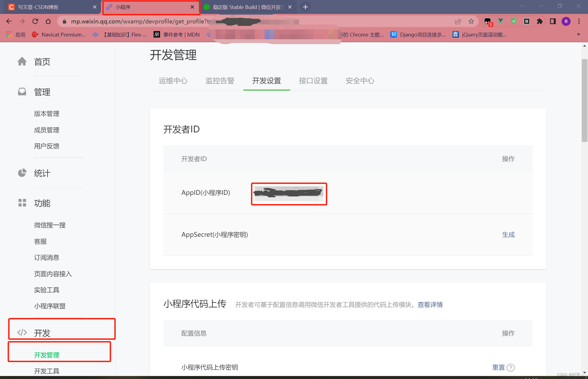Click the grid icon beside 功能
Image resolution: width=588 pixels, height=379 pixels.
pos(22,203)
